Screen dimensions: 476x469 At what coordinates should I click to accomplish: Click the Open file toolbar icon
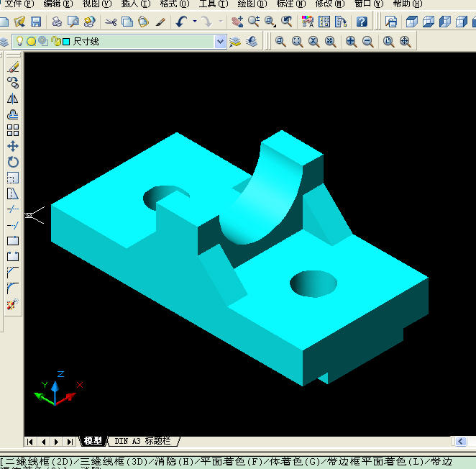coord(19,22)
